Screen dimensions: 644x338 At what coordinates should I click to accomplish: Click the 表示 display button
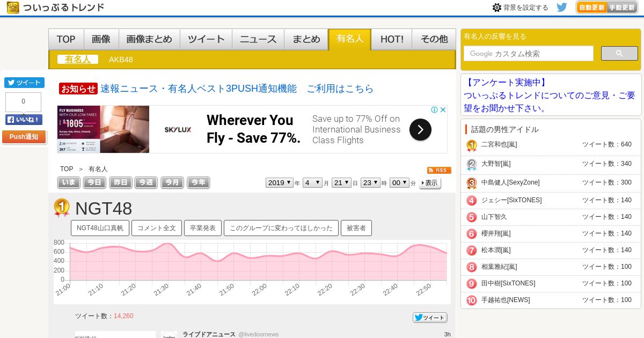click(x=430, y=183)
